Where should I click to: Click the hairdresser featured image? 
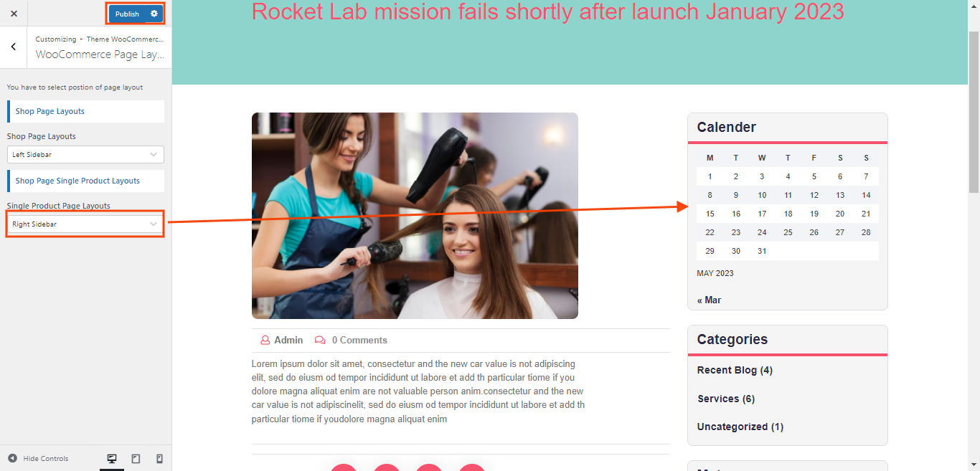pyautogui.click(x=415, y=216)
